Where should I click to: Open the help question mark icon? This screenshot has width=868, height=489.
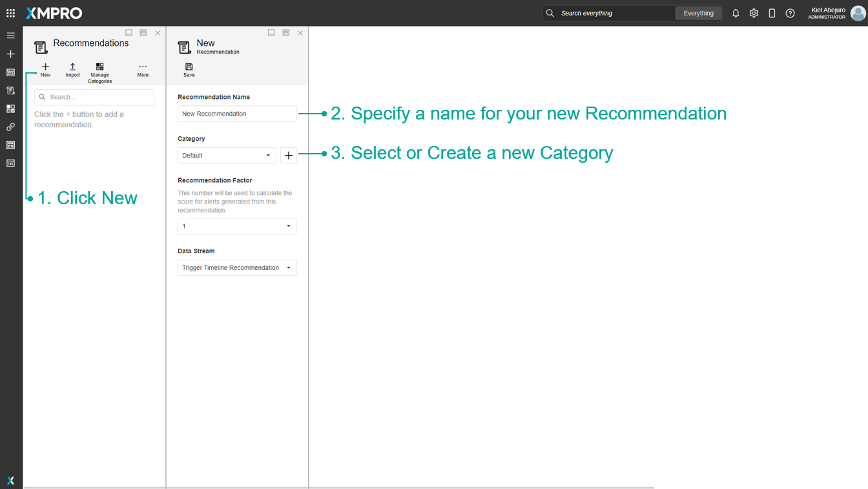click(x=790, y=13)
